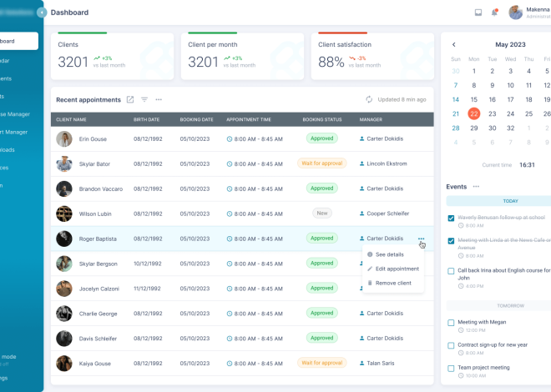Collapse the sidebar with the round arrow button
This screenshot has width=551, height=392.
coord(42,13)
